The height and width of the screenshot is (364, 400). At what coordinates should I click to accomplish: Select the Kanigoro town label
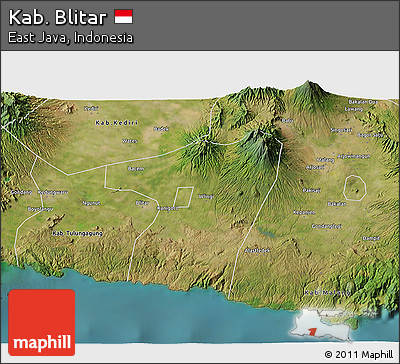(167, 208)
